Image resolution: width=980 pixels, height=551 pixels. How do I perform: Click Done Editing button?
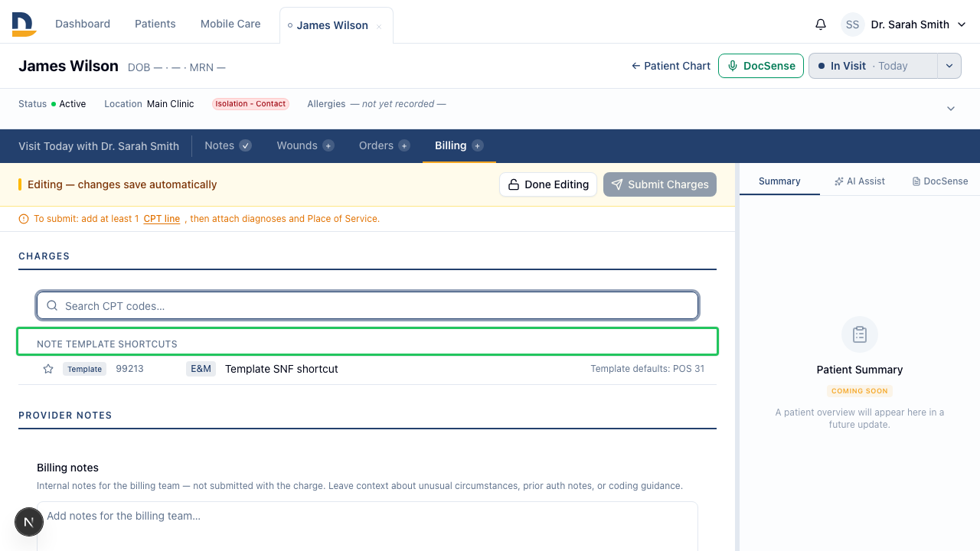click(x=548, y=184)
